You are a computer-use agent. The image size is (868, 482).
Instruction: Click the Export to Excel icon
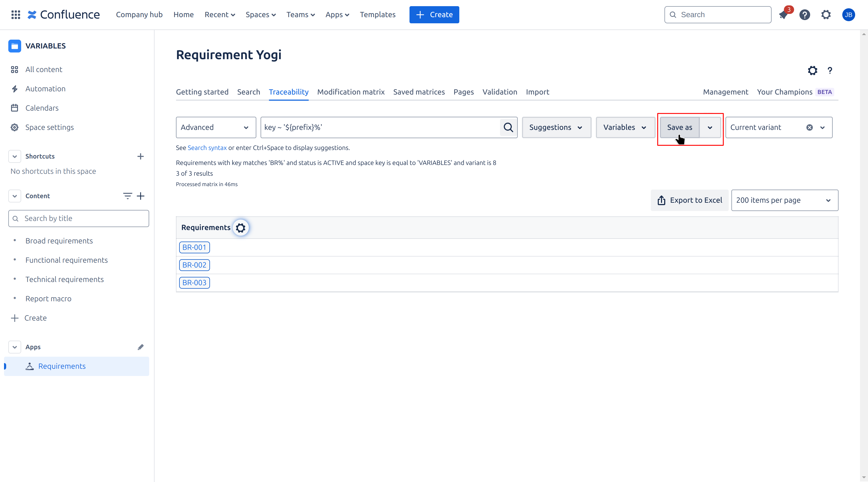tap(661, 200)
